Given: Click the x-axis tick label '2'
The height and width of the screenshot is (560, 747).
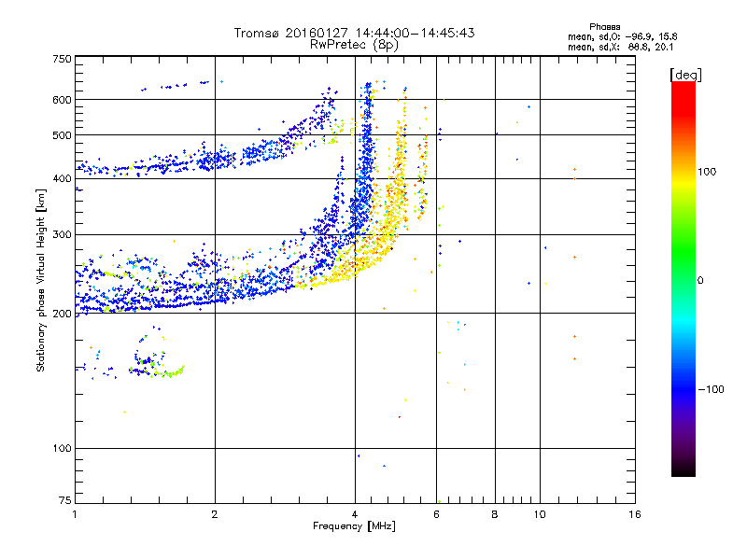Looking at the screenshot, I should [215, 514].
